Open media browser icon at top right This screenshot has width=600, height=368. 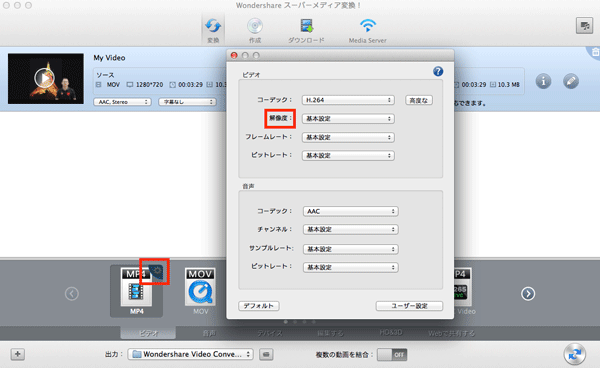click(584, 26)
